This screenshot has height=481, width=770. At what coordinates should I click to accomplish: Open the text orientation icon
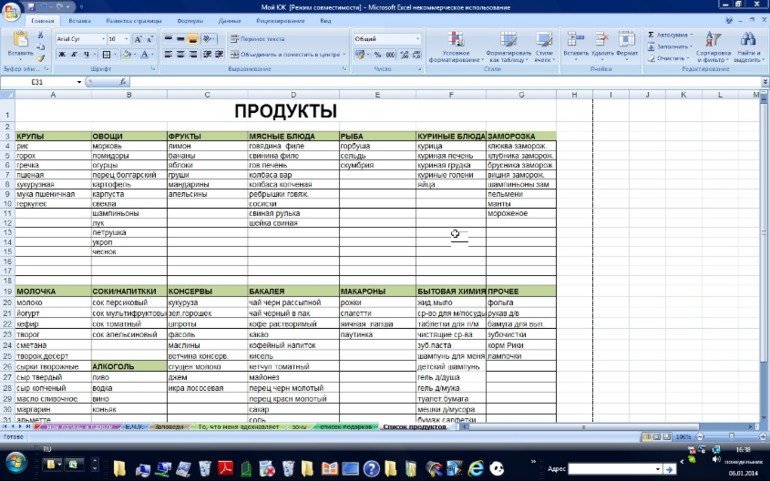[209, 38]
